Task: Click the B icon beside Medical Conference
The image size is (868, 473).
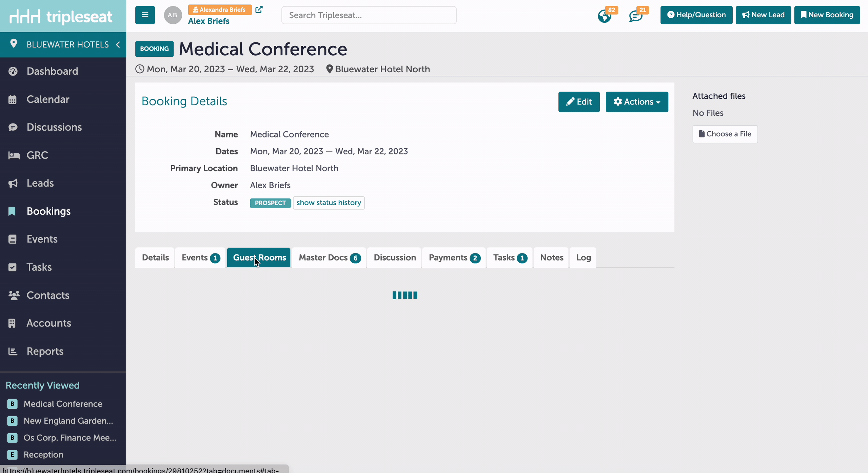Action: tap(12, 404)
